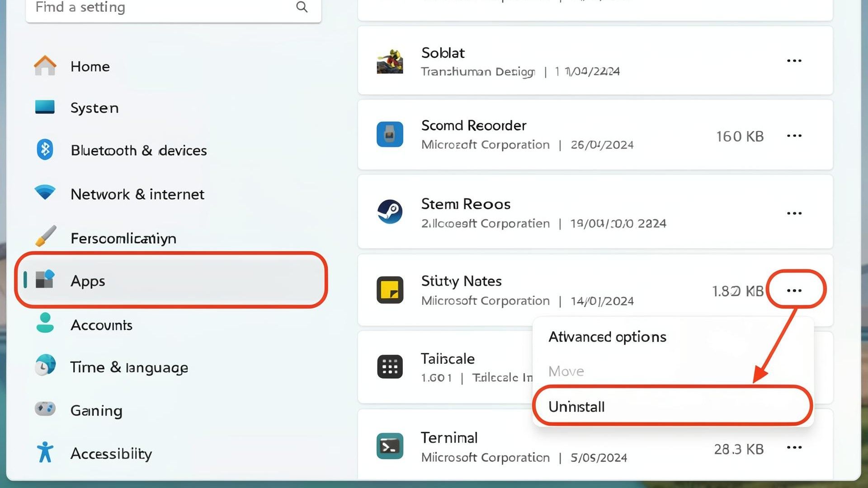
Task: Click the Bluetooth icon in sidebar
Action: 45,150
